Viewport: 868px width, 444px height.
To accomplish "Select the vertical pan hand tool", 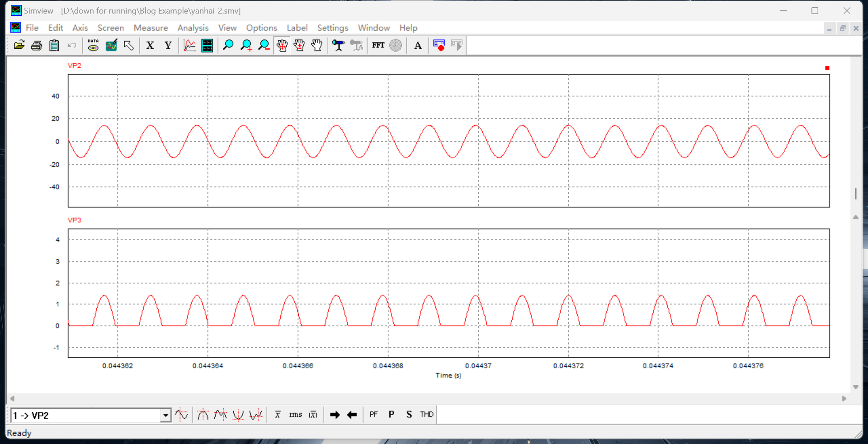I will 299,45.
